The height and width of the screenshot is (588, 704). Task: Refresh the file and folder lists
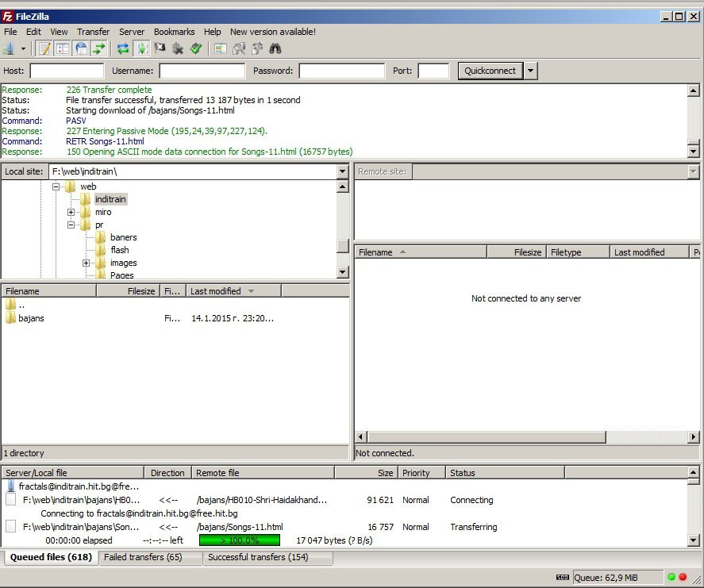click(122, 48)
